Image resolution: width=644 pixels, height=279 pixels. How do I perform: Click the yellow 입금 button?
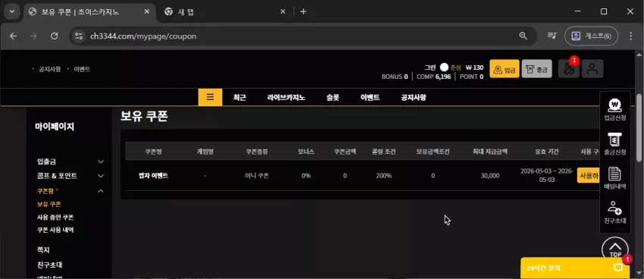pos(505,69)
